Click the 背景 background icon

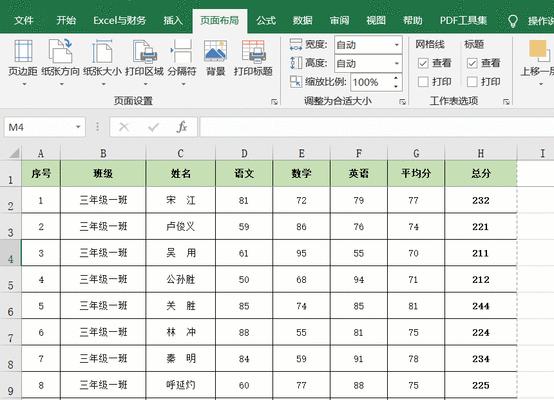[216, 51]
